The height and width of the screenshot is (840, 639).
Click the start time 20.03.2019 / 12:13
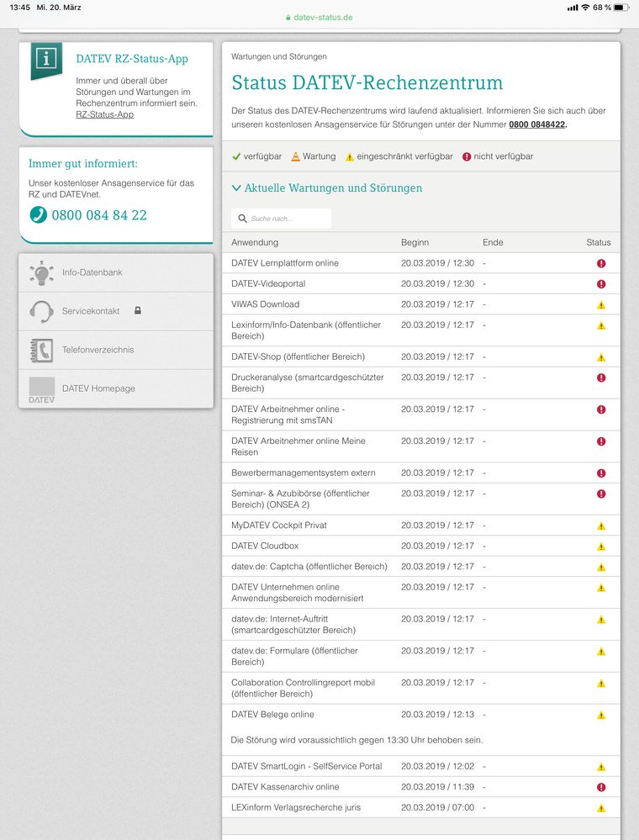click(437, 714)
